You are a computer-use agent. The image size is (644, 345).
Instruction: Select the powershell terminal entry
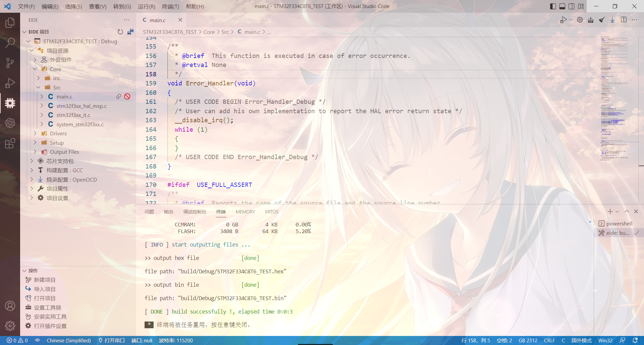pyautogui.click(x=619, y=223)
